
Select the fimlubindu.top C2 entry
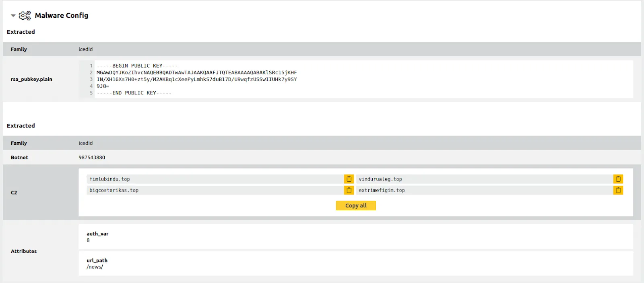pos(215,179)
